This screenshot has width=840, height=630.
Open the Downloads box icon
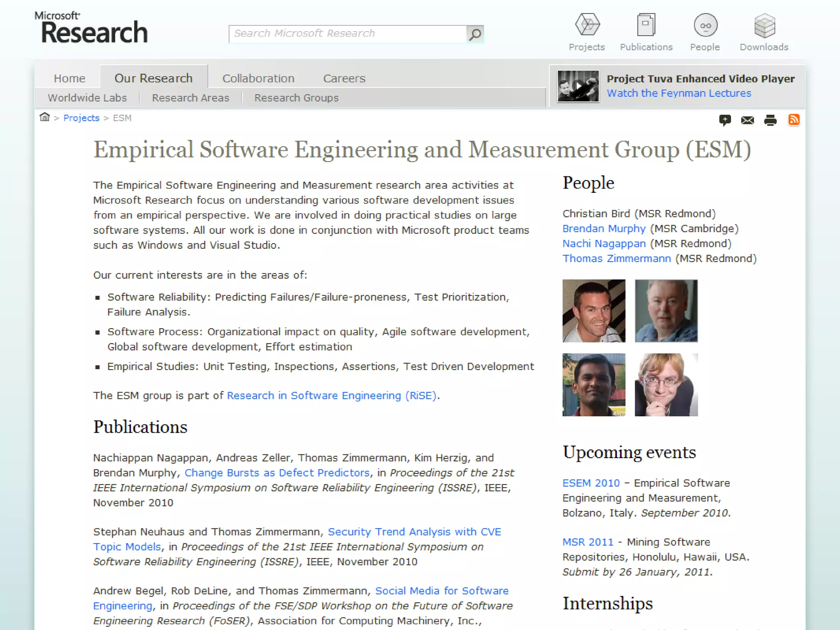[764, 25]
